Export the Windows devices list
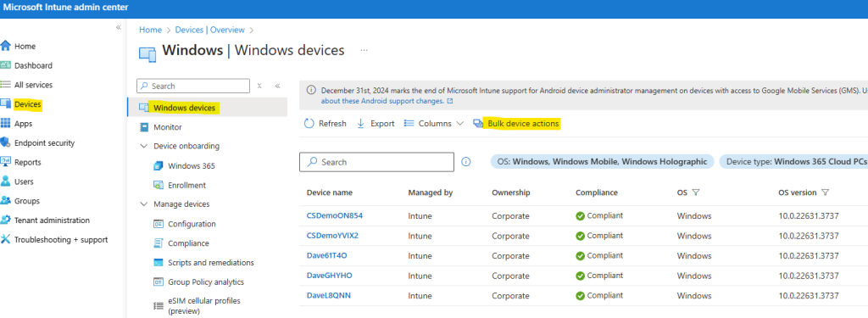868x318 pixels. click(376, 124)
